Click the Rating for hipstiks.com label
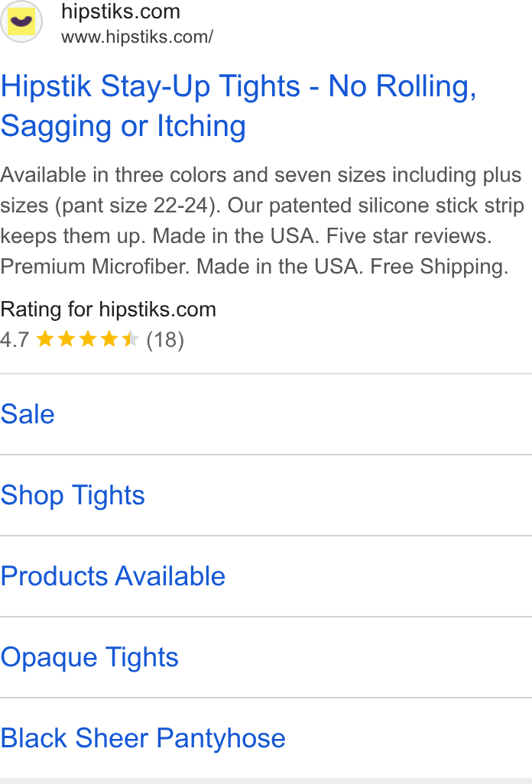532x784 pixels. click(108, 309)
